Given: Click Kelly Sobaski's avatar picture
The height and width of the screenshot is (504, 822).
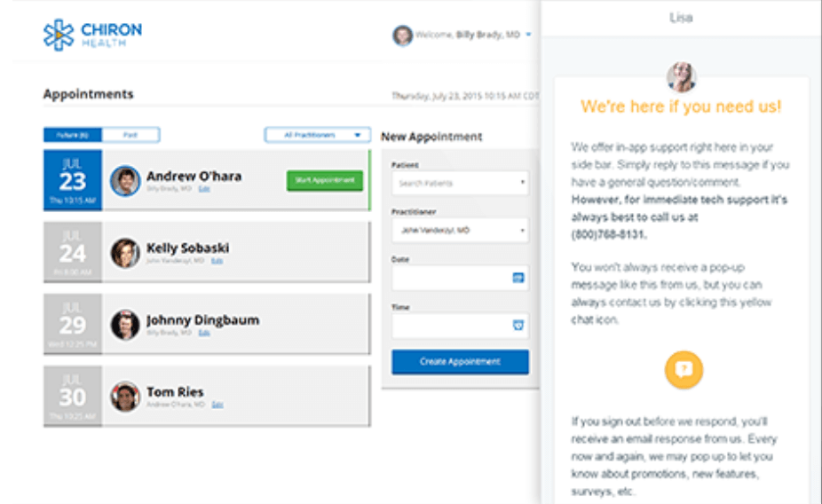Looking at the screenshot, I should click(125, 253).
